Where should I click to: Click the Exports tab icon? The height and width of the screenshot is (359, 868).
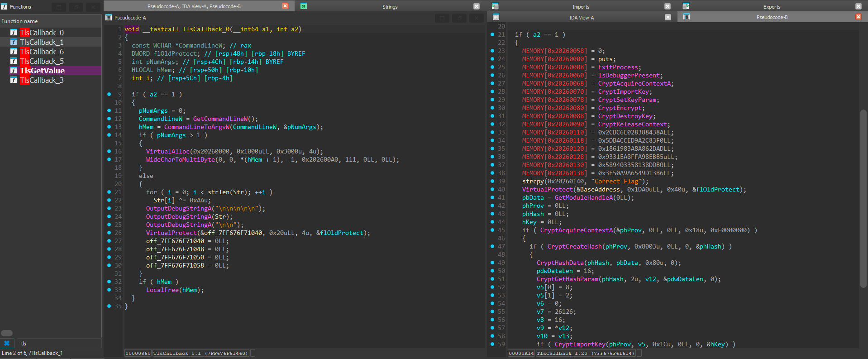[686, 6]
